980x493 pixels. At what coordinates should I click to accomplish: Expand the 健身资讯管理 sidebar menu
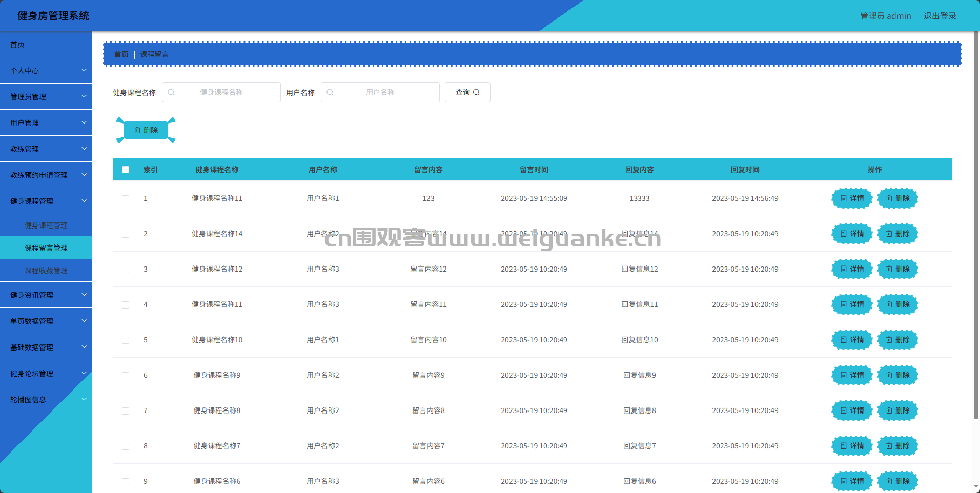[46, 295]
